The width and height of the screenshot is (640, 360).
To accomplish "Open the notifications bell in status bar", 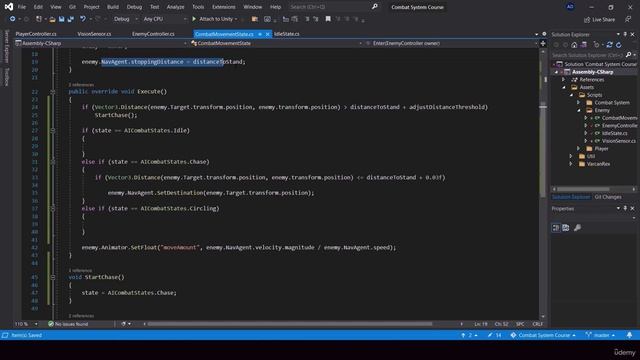I will (x=629, y=335).
